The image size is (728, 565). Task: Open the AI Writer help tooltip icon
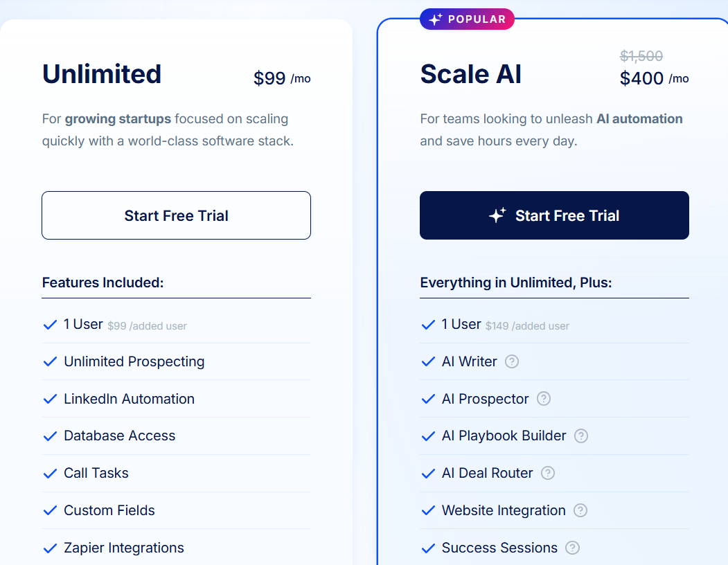coord(511,361)
